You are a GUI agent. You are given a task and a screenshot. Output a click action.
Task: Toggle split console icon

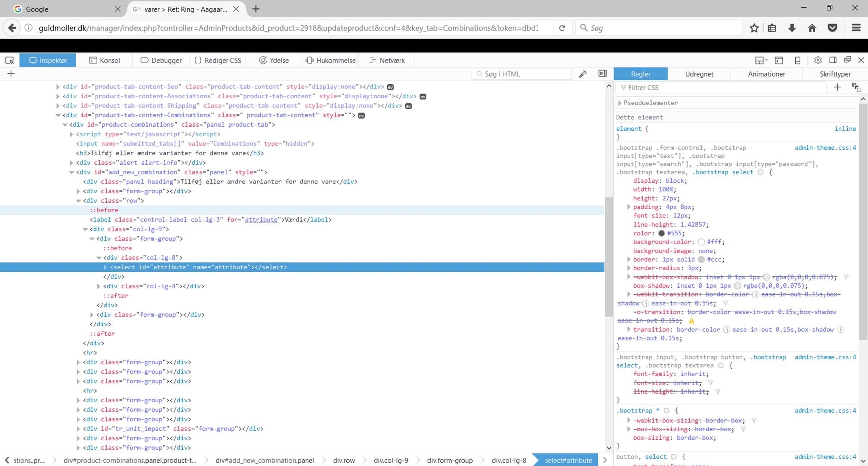tap(779, 60)
